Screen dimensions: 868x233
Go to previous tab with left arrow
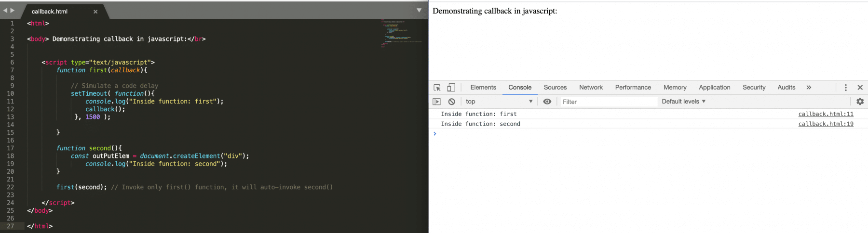point(5,10)
